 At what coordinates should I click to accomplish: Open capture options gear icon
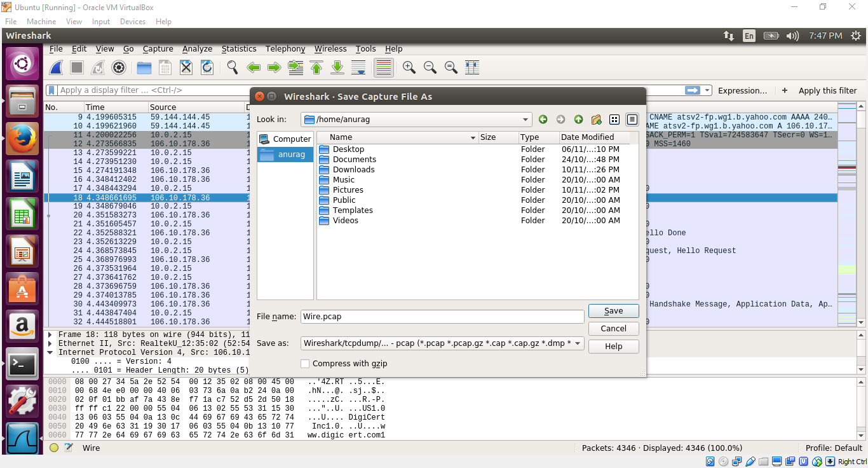pyautogui.click(x=119, y=67)
